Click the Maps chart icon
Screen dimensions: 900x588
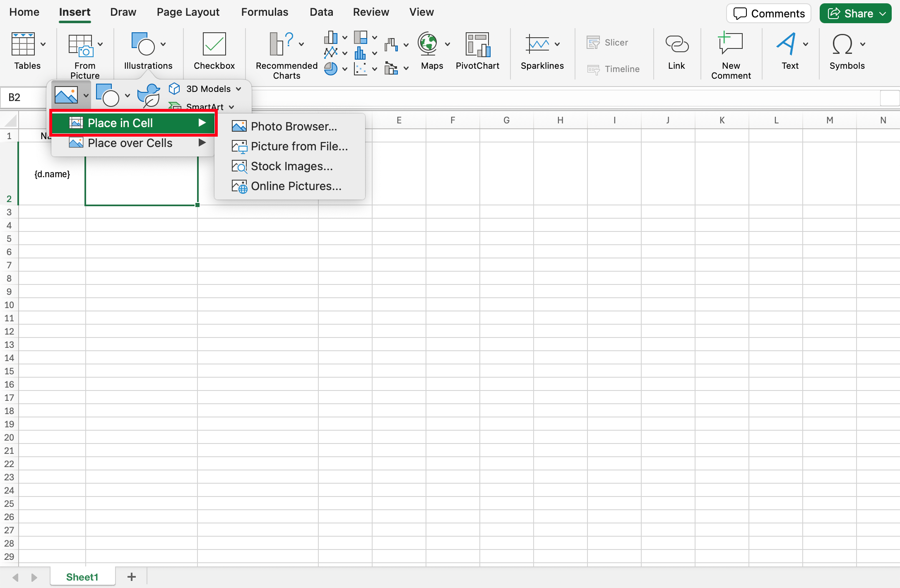pyautogui.click(x=428, y=44)
